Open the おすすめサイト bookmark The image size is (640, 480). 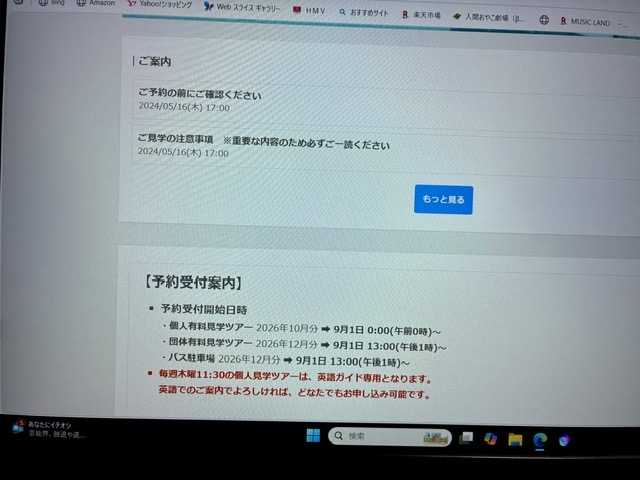pos(364,13)
